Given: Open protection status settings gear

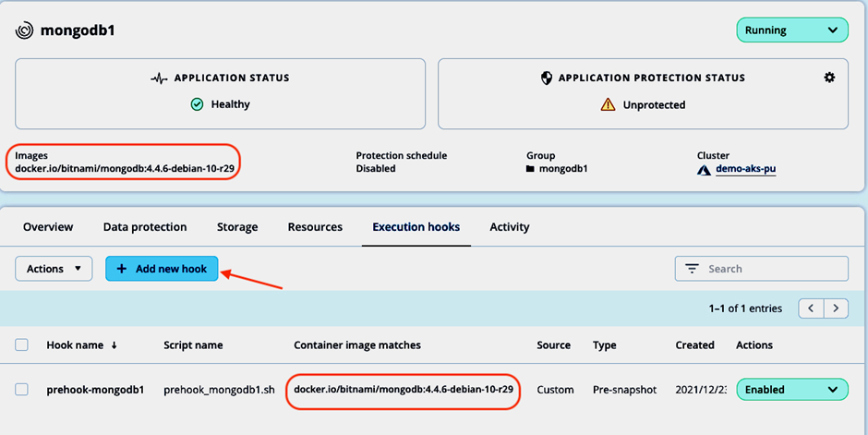Looking at the screenshot, I should 828,78.
